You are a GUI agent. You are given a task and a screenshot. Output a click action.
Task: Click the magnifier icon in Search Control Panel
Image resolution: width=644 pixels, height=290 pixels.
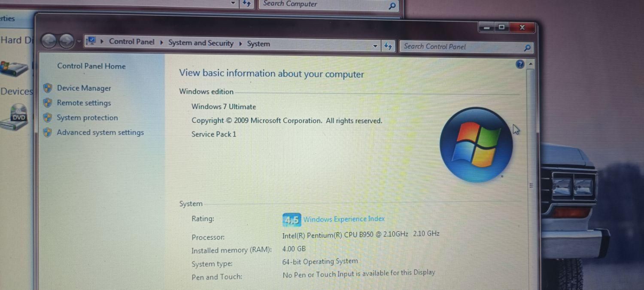[x=527, y=48]
